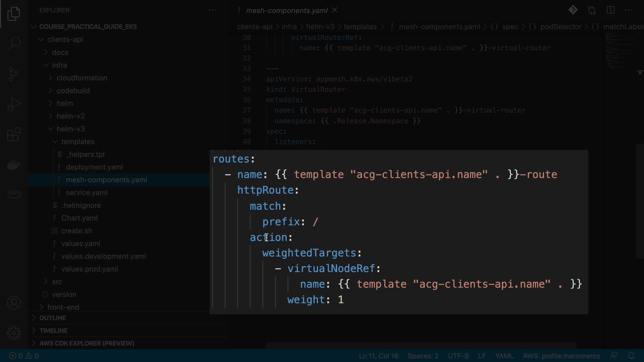The image size is (644, 362).
Task: Open the Docker view icon
Action: point(14,165)
